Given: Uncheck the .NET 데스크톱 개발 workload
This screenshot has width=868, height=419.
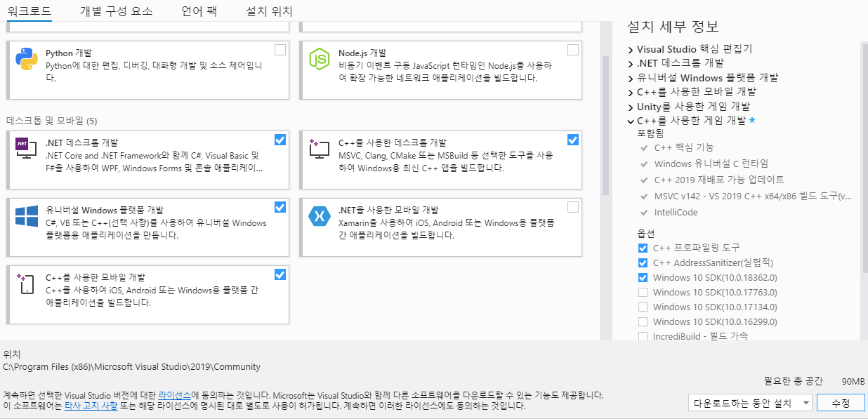Looking at the screenshot, I should pos(280,140).
